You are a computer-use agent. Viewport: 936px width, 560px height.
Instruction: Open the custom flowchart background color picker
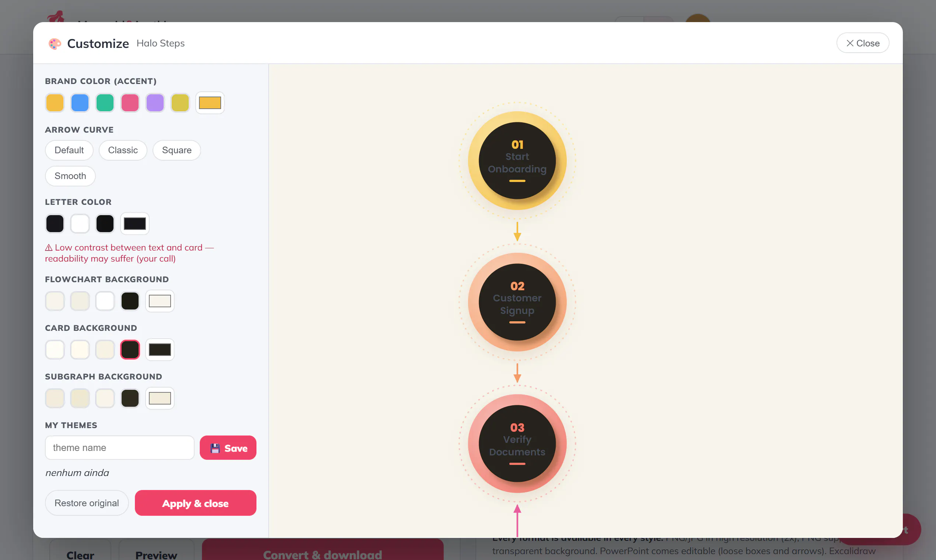click(x=160, y=301)
